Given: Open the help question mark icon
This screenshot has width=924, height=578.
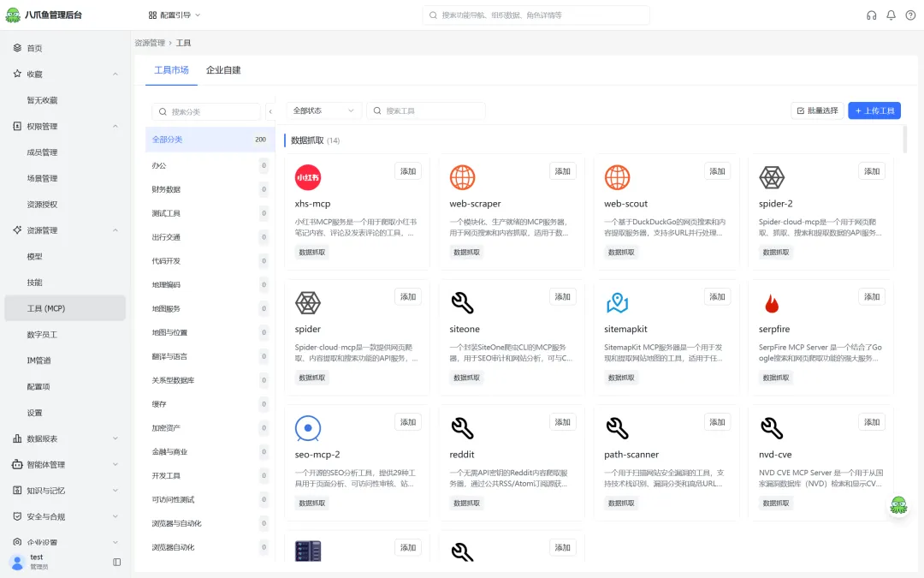Looking at the screenshot, I should point(910,15).
